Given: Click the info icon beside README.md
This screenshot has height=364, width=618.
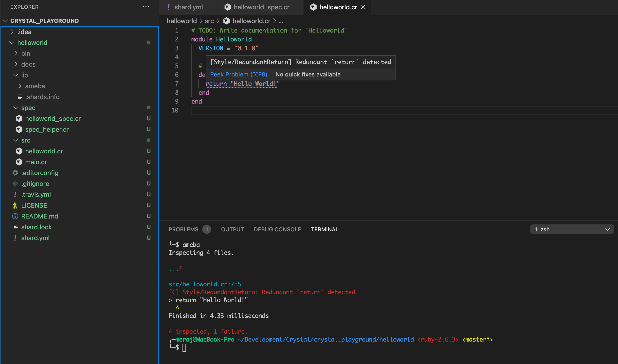Looking at the screenshot, I should 15,216.
